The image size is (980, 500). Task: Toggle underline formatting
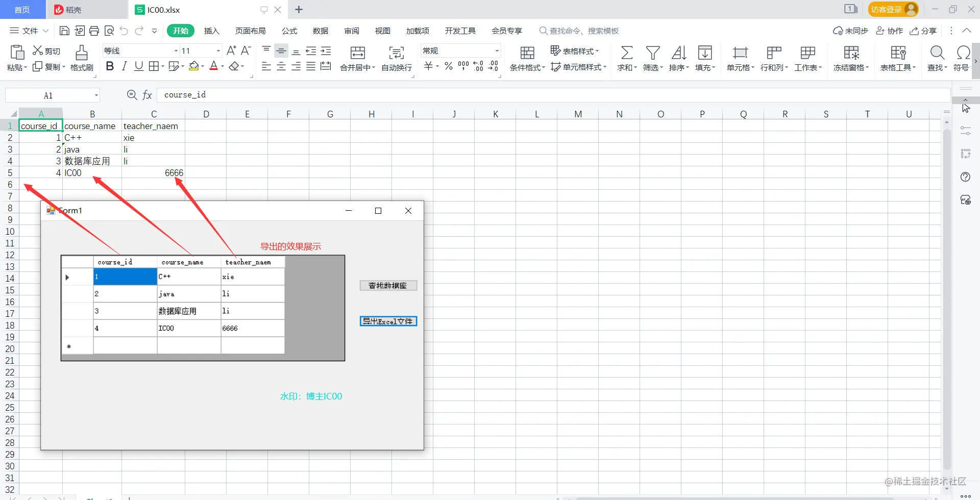point(139,66)
